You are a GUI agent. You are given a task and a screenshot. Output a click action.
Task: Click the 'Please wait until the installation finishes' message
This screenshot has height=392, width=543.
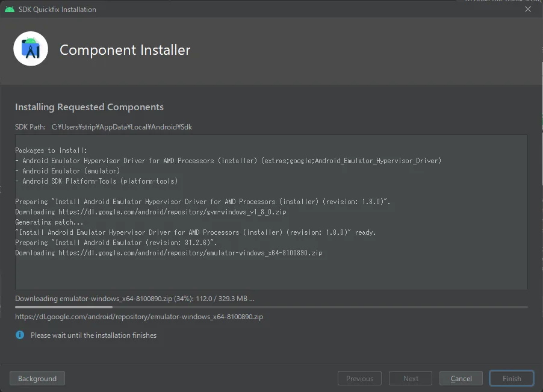[93, 335]
